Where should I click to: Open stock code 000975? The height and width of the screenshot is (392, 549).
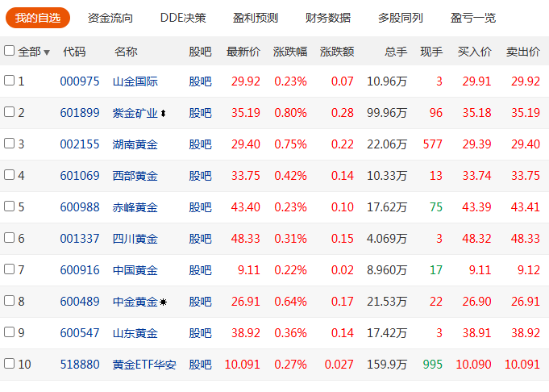80,81
